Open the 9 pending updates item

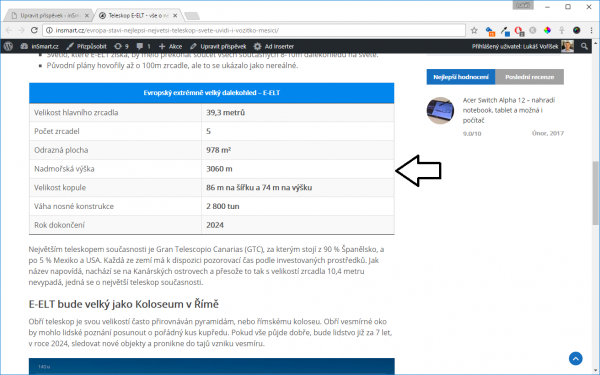pos(121,46)
